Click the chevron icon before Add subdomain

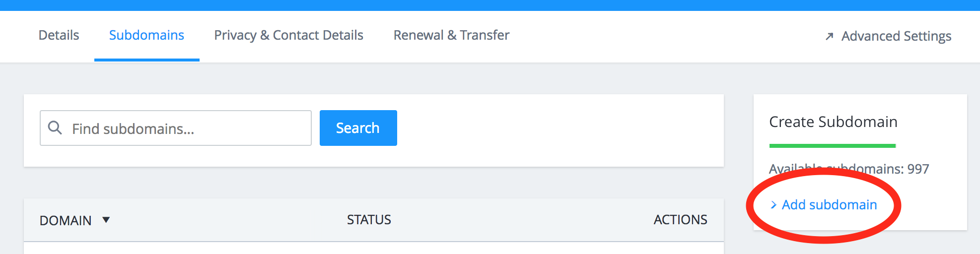[773, 205]
